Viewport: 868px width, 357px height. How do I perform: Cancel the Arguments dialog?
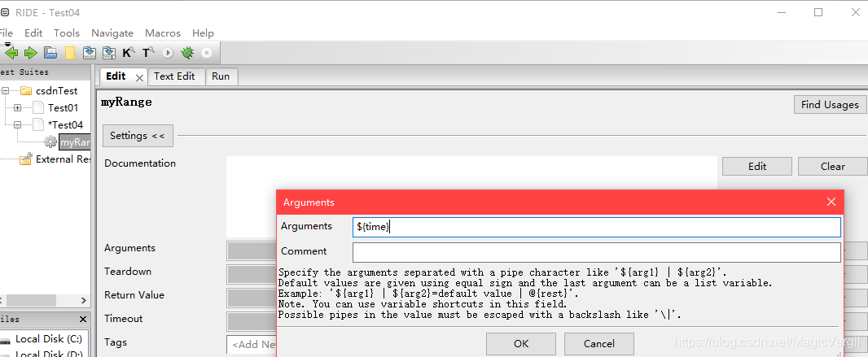click(x=599, y=344)
